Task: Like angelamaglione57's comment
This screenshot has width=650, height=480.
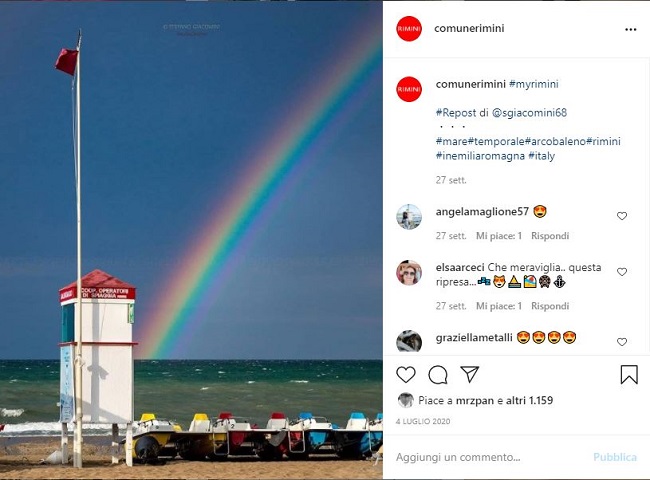Action: coord(621,216)
